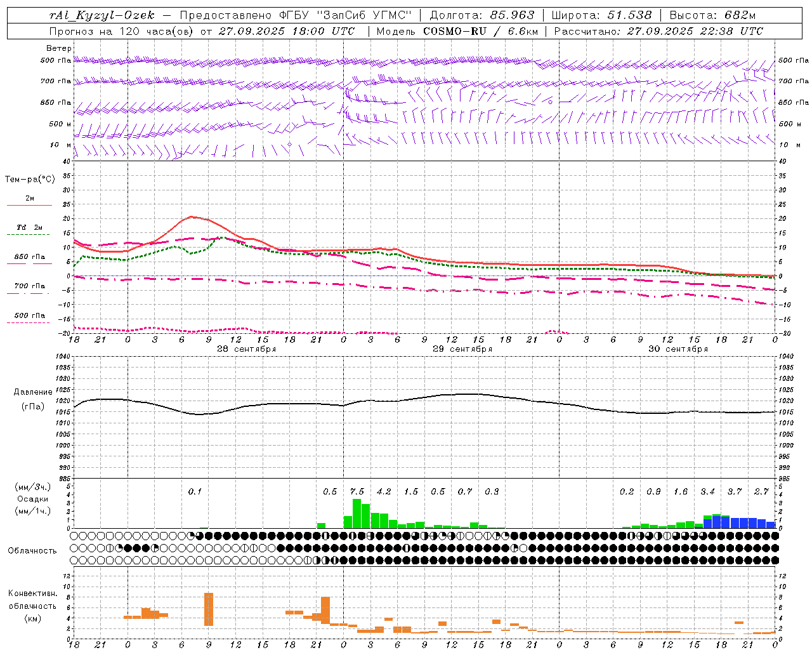Viewport: 812px width, 650px height.
Task: Click the station name rAl_Kyzyl-Ozek
Action: click(101, 15)
